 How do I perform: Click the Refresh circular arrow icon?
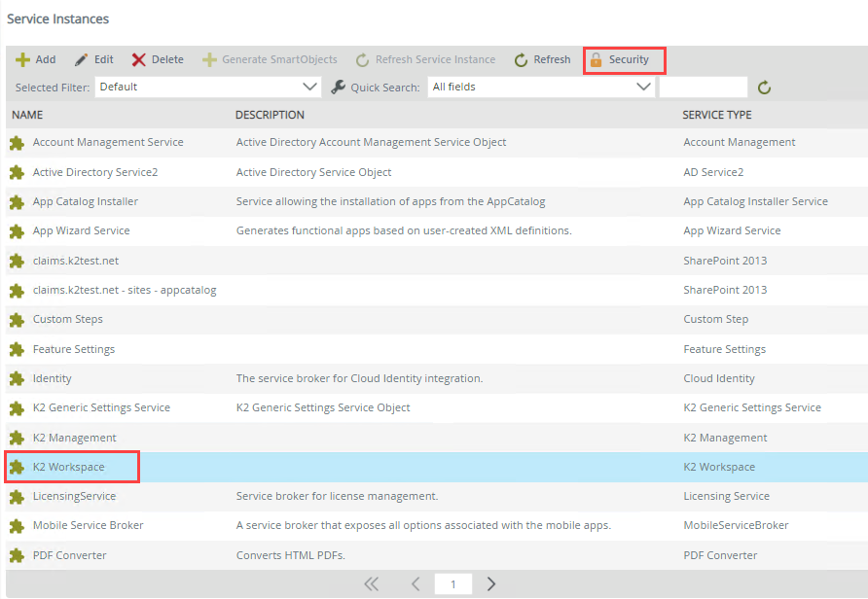(x=521, y=59)
